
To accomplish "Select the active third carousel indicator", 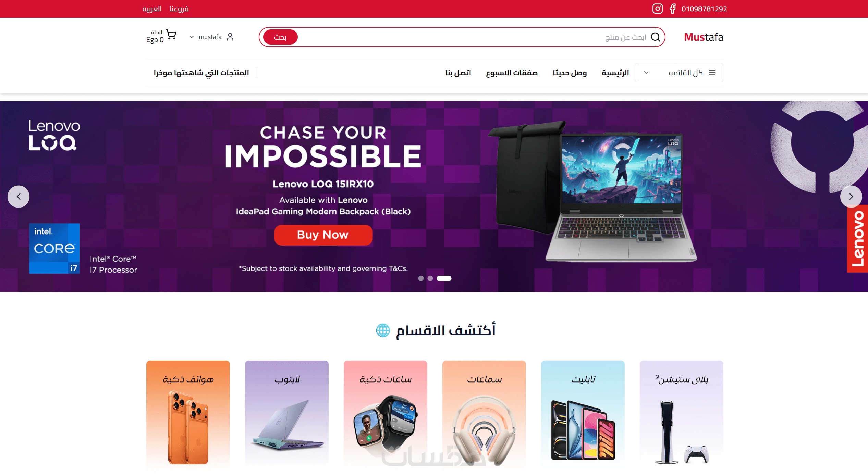I will coord(444,278).
